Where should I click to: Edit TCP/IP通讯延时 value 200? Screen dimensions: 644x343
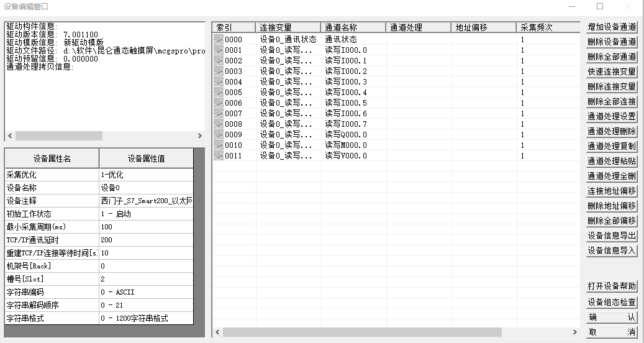pos(146,240)
